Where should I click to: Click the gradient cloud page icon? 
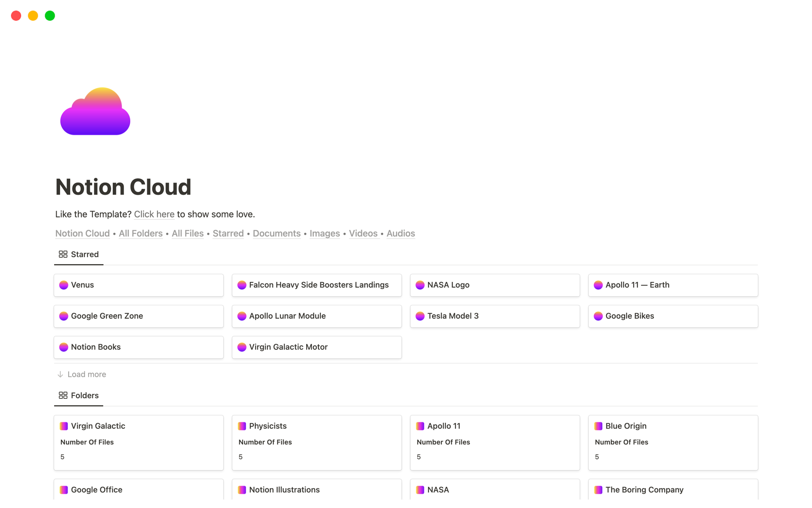pyautogui.click(x=95, y=111)
